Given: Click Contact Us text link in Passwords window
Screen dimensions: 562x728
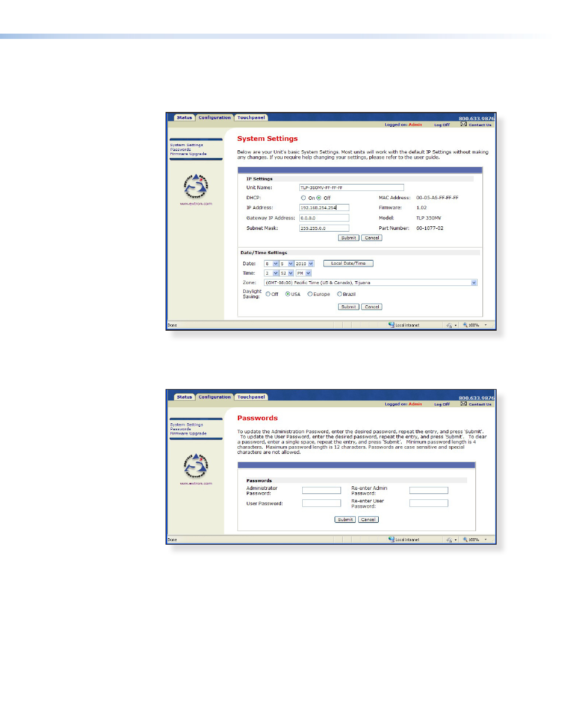Looking at the screenshot, I should (480, 404).
